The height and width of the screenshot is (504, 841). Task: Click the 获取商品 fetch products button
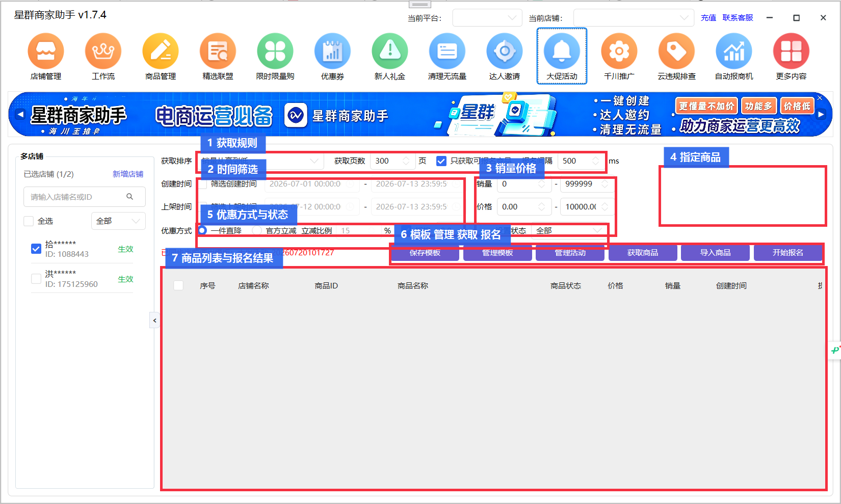tap(643, 253)
